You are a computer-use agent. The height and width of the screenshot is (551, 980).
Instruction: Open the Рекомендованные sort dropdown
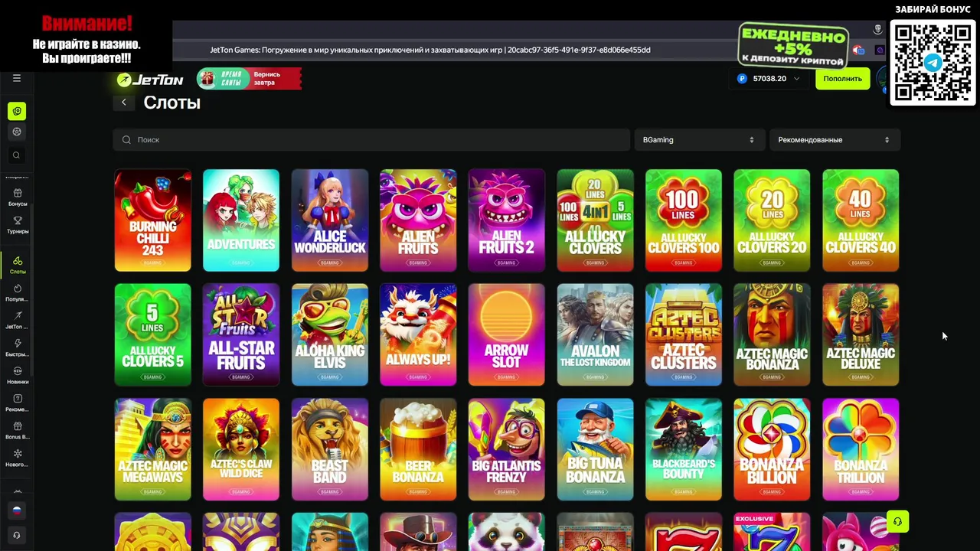(834, 140)
